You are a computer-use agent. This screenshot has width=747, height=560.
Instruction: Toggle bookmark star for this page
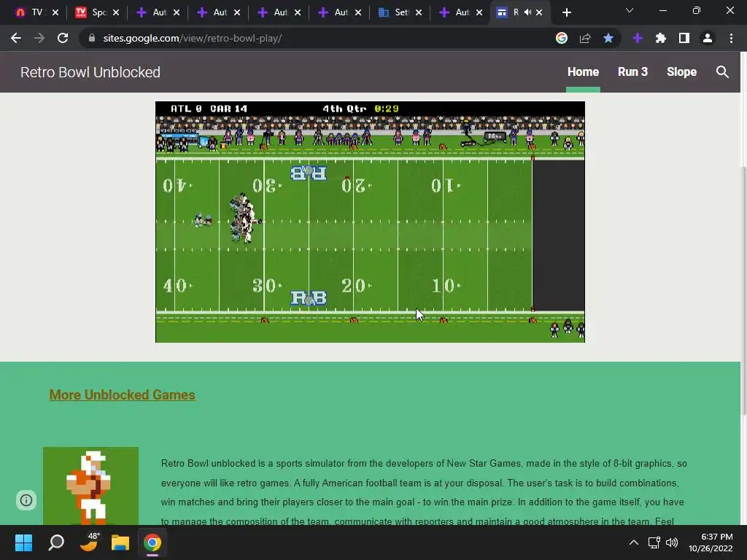coord(608,38)
